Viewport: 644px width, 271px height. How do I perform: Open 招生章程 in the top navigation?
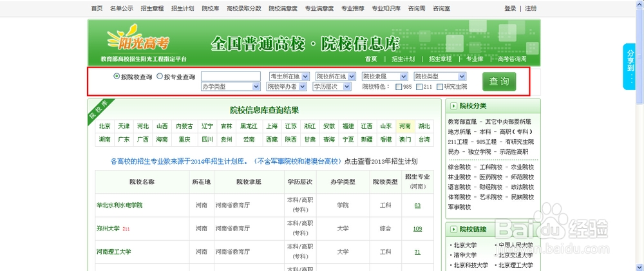tap(152, 8)
